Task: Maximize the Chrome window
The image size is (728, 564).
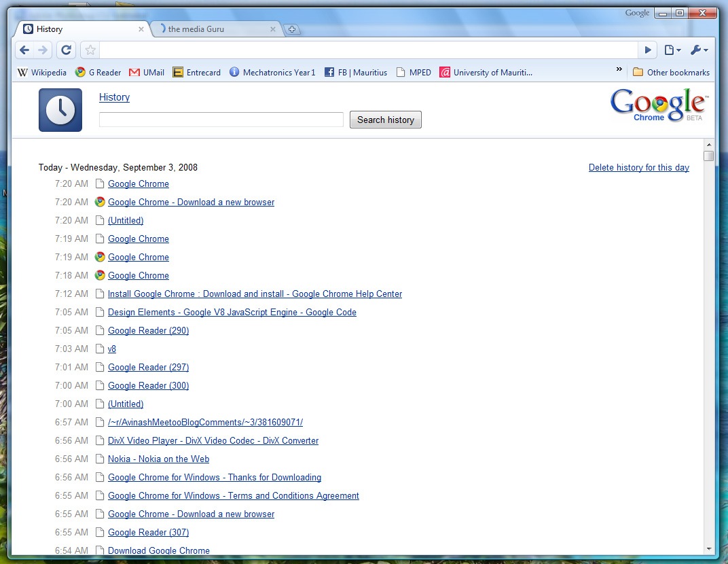Action: click(x=680, y=14)
